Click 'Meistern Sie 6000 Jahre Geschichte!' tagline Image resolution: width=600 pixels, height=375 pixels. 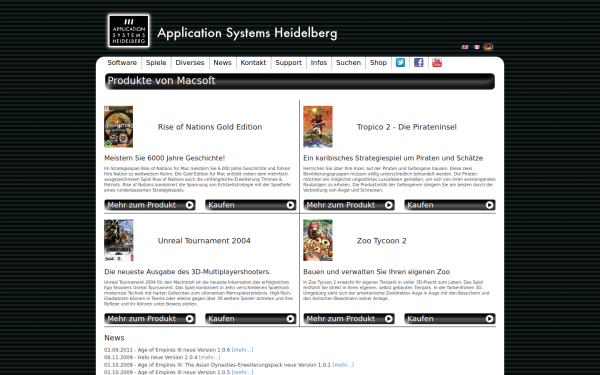[165, 158]
